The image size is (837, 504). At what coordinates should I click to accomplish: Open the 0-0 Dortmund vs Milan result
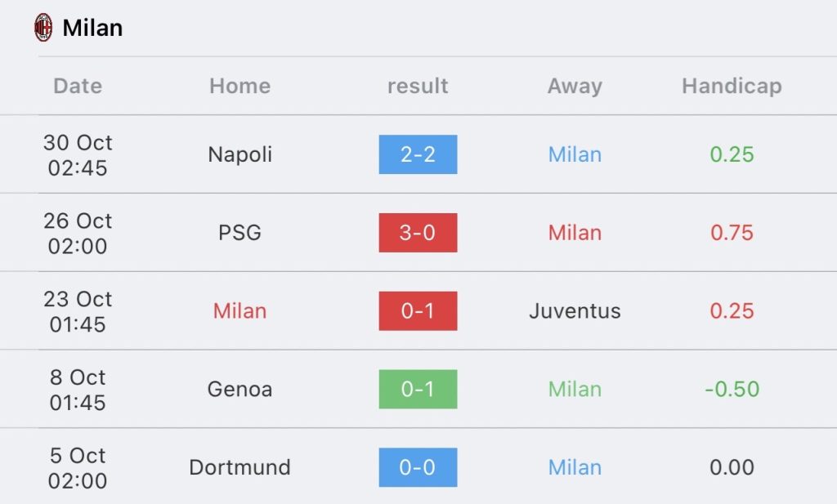[x=418, y=467]
